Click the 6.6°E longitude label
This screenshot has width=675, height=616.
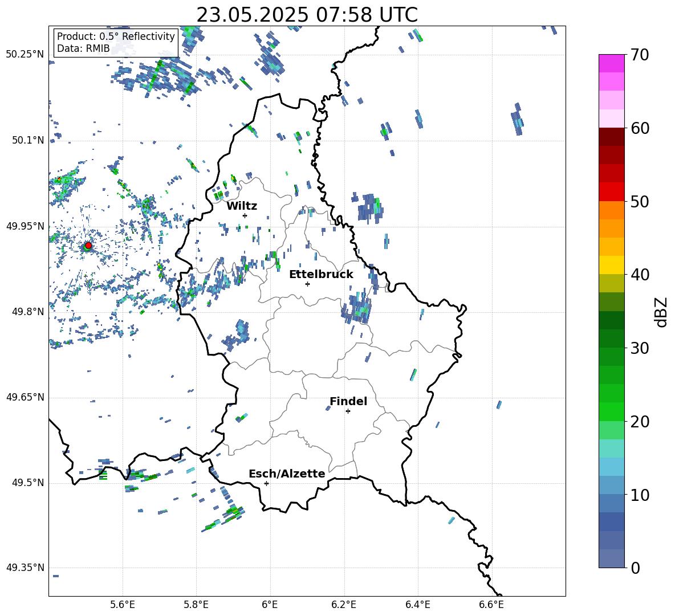pyautogui.click(x=491, y=605)
